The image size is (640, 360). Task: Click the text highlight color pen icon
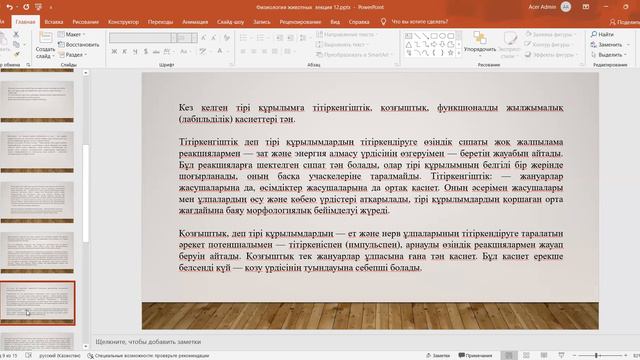(x=203, y=51)
